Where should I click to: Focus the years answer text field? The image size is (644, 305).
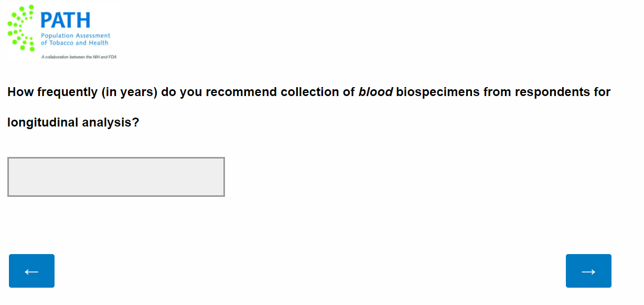(x=116, y=177)
